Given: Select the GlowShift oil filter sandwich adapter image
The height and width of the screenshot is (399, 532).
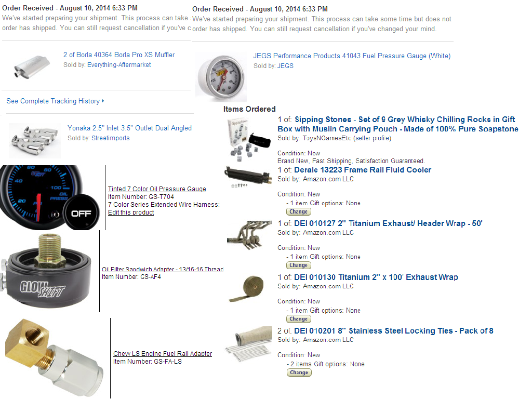Looking at the screenshot, I should [x=47, y=271].
